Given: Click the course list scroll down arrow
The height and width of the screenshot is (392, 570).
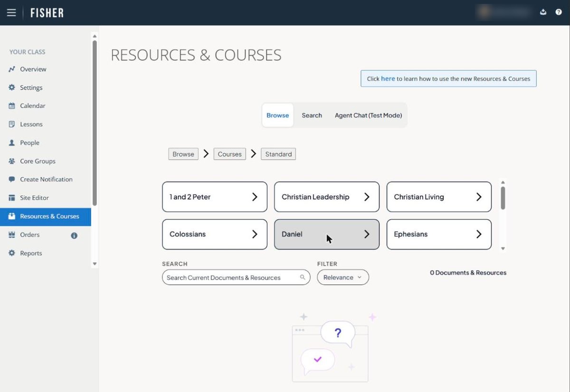Looking at the screenshot, I should pos(503,249).
